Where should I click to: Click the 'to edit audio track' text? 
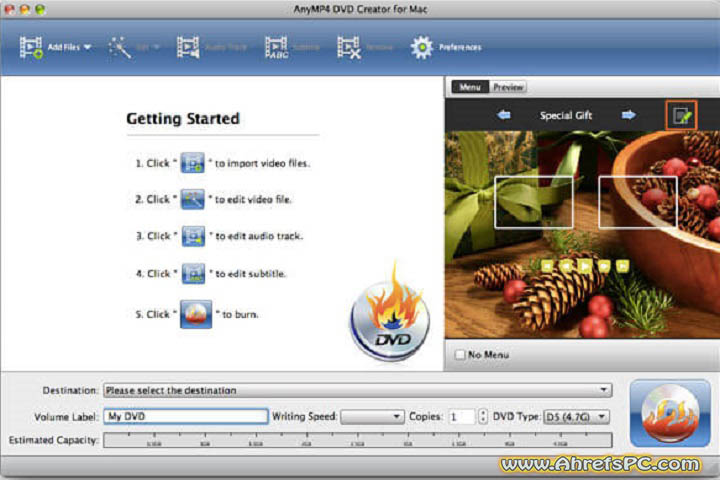click(259, 236)
